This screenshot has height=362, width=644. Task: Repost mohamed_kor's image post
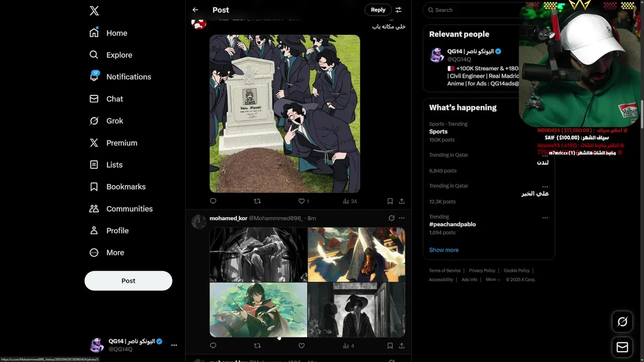click(257, 346)
